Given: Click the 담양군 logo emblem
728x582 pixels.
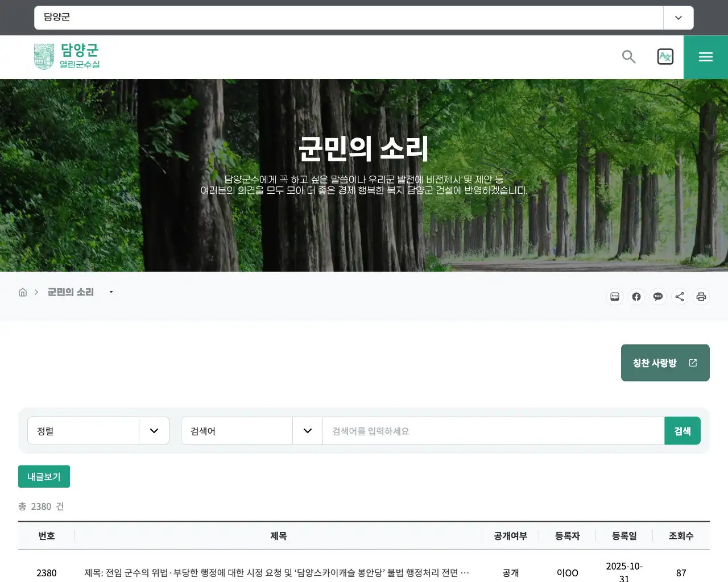Looking at the screenshot, I should tap(44, 56).
